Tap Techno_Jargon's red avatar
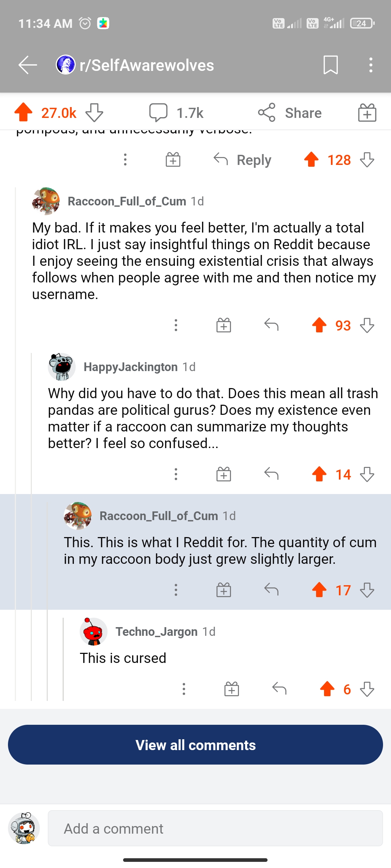 pos(93,632)
